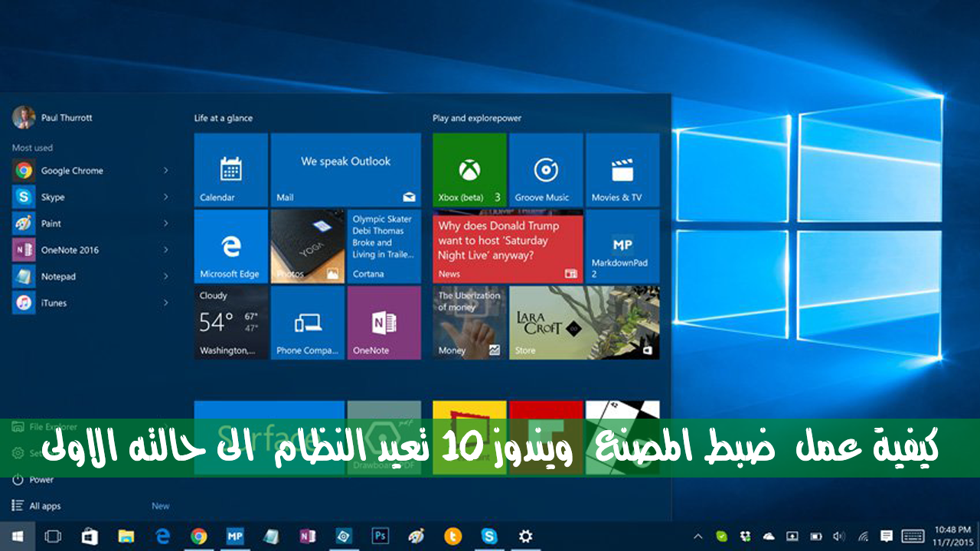Screen dimensions: 980x551
Task: Open the Action Center notifications
Action: tap(887, 536)
